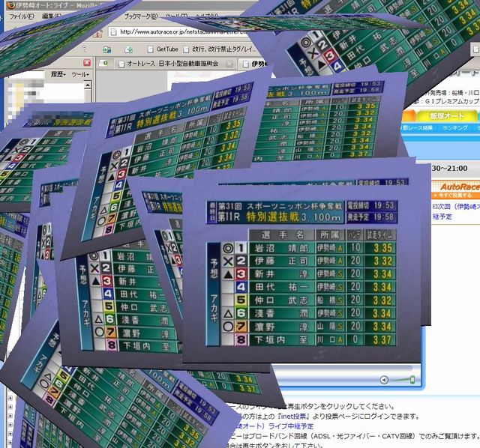
Task: Click the page icon inside the URL bar
Action: click(113, 31)
